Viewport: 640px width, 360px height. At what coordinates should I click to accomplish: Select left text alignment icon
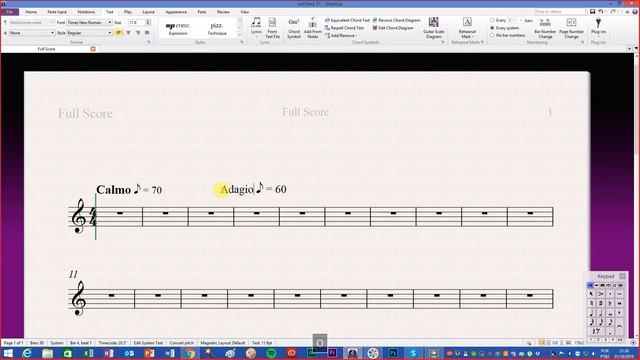119,33
